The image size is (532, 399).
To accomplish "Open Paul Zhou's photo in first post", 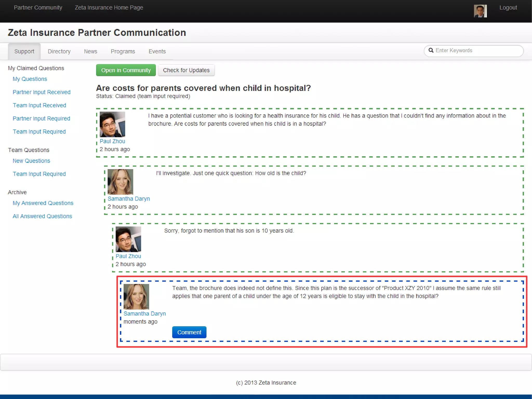I will [x=112, y=124].
